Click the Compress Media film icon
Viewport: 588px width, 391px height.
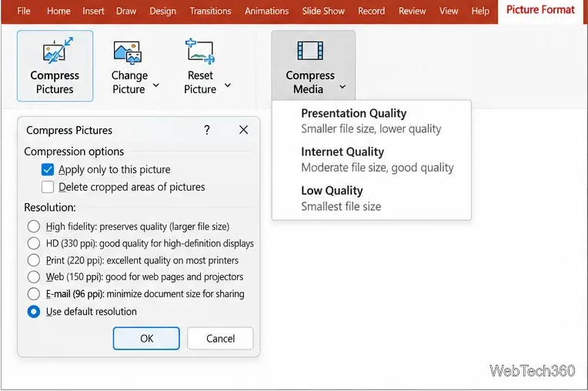click(310, 51)
